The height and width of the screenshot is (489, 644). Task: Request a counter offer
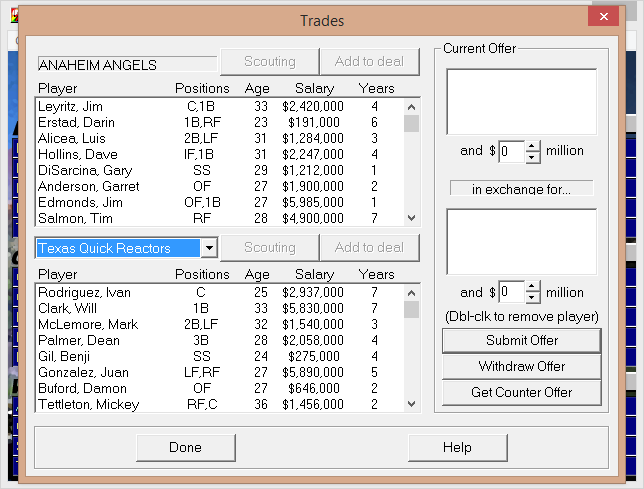pos(522,392)
